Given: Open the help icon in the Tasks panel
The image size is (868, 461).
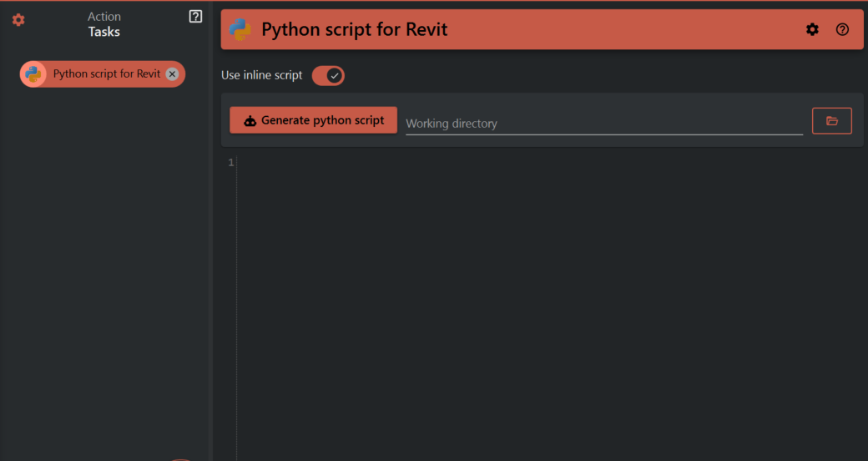Looking at the screenshot, I should [195, 16].
